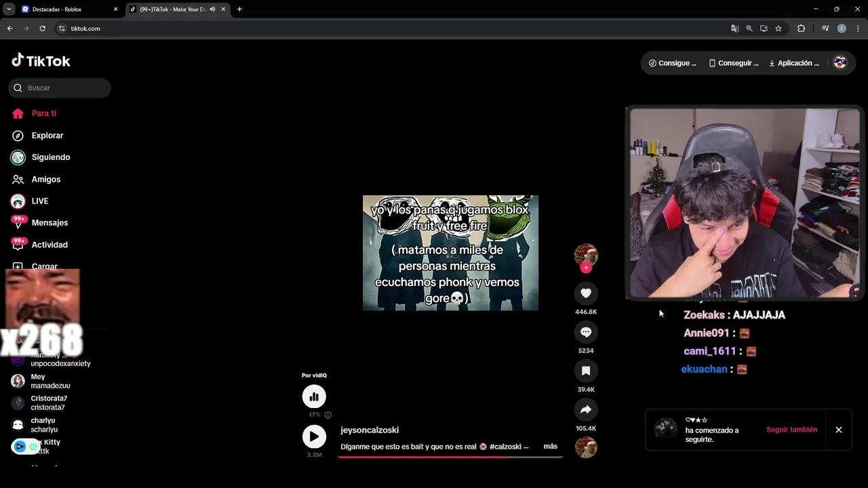
Task: Open creator avatar above the like button
Action: [586, 255]
